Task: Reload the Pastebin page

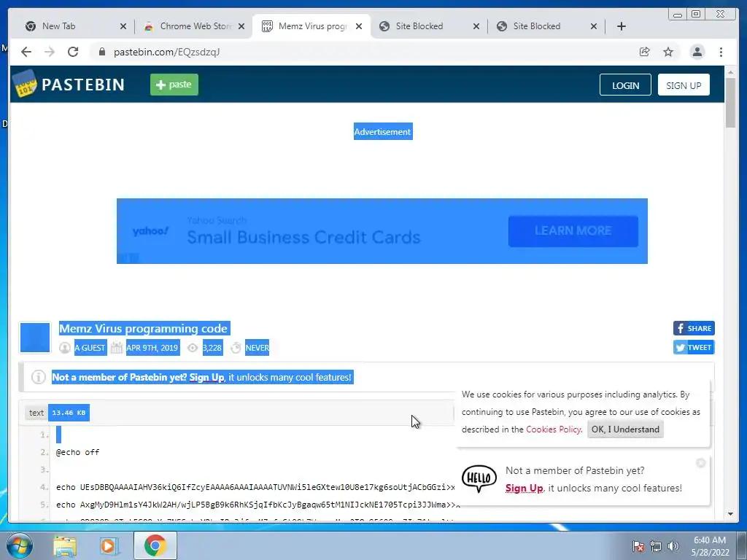Action: [73, 52]
